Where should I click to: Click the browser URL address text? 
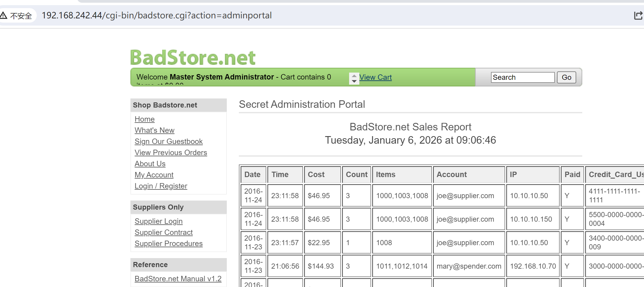tap(157, 15)
